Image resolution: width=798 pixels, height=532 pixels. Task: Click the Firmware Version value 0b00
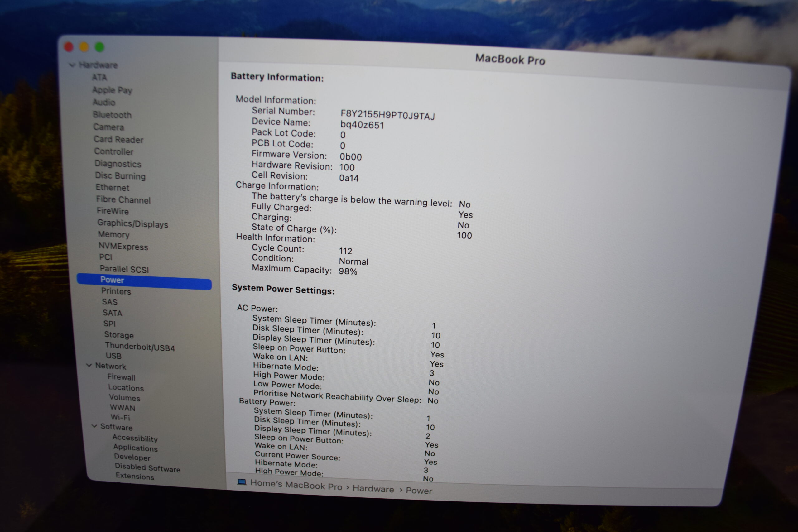click(350, 157)
